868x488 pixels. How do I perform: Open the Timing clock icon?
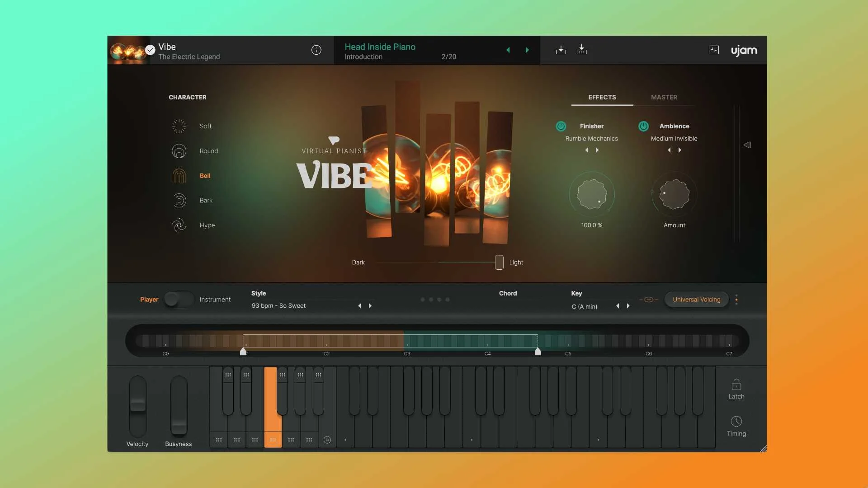(x=736, y=422)
